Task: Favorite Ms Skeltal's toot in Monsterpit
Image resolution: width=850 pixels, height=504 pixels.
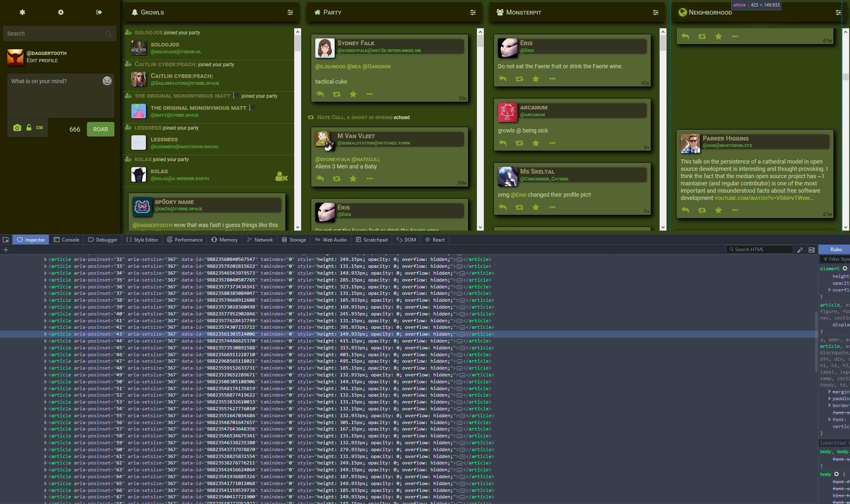Action: pyautogui.click(x=536, y=207)
